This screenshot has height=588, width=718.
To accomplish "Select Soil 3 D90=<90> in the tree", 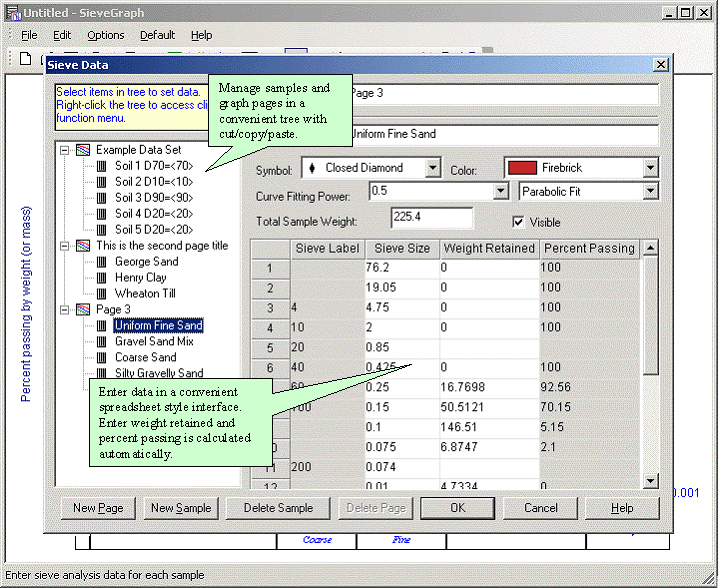I will click(154, 198).
